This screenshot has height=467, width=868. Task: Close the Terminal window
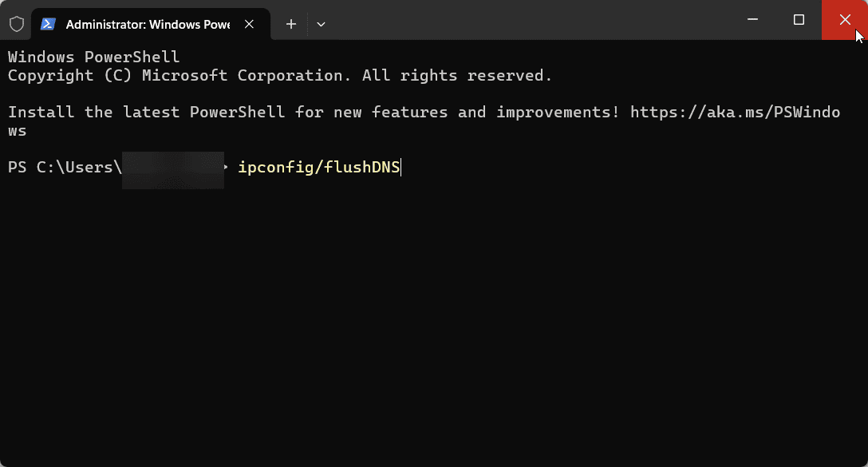pyautogui.click(x=845, y=19)
